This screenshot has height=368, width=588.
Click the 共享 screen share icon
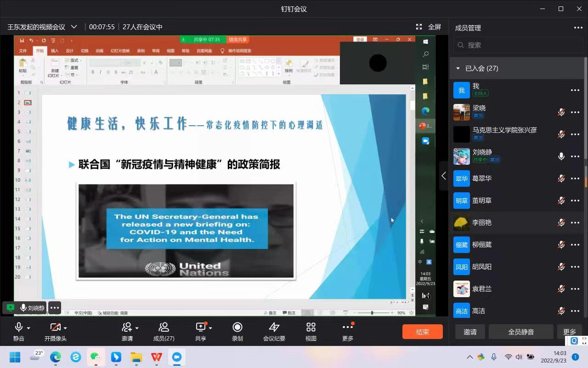point(200,331)
